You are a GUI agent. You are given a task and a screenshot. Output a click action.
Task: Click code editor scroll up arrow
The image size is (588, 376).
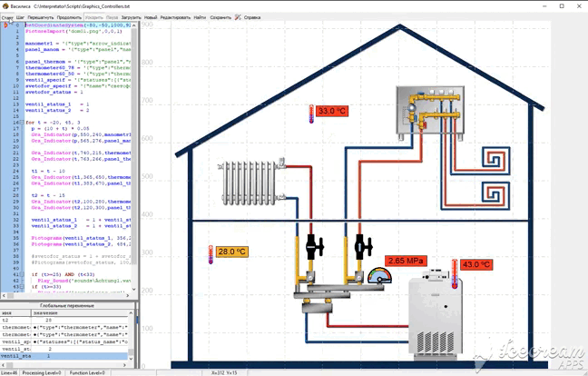[x=134, y=25]
